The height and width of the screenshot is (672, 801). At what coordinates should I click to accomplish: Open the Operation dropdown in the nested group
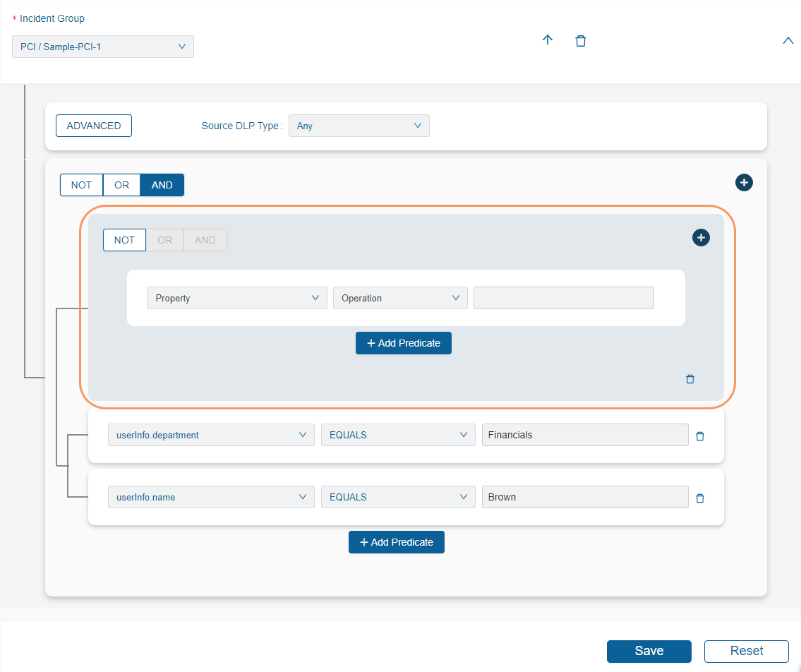[x=400, y=297]
